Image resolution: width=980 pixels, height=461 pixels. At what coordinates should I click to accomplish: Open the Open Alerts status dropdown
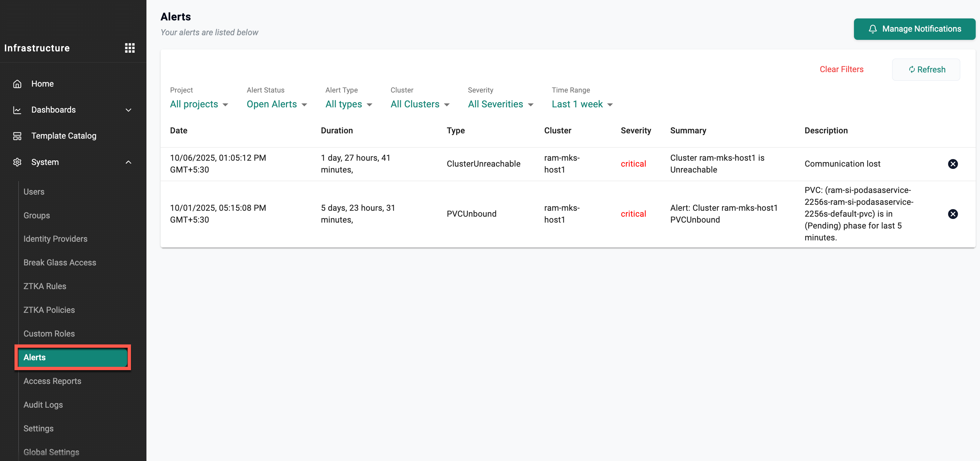click(276, 104)
